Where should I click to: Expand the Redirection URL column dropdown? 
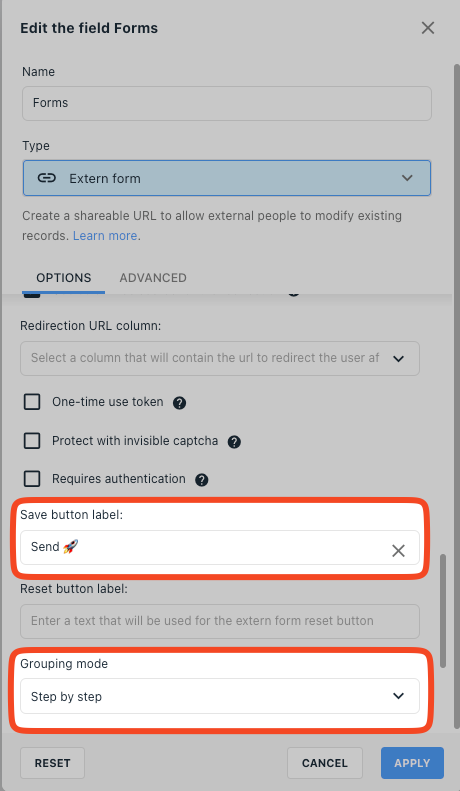[220, 358]
